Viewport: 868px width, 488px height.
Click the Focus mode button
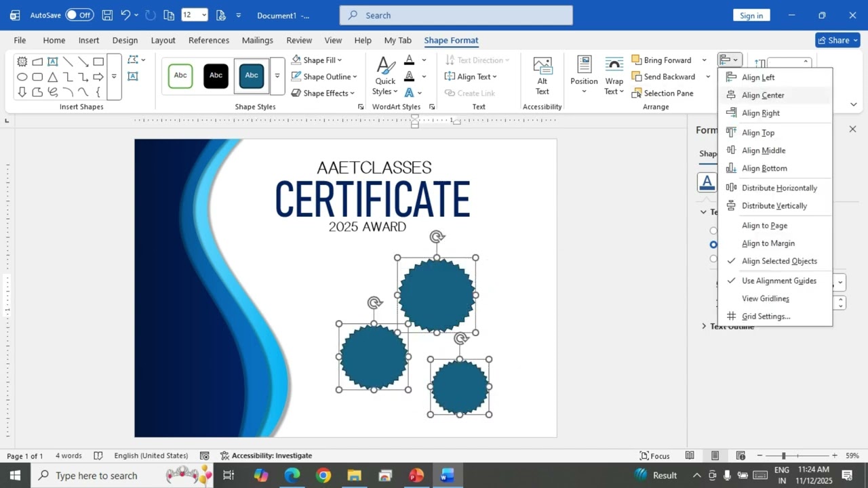click(x=654, y=456)
